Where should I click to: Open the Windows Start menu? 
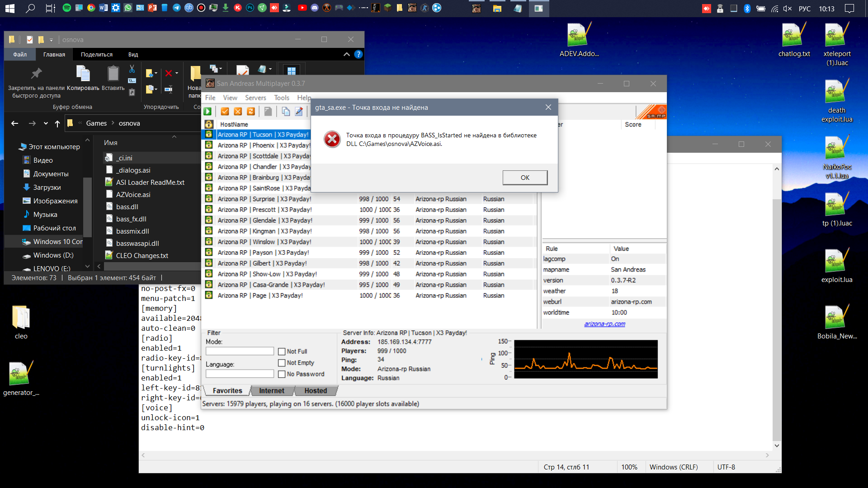[x=9, y=8]
